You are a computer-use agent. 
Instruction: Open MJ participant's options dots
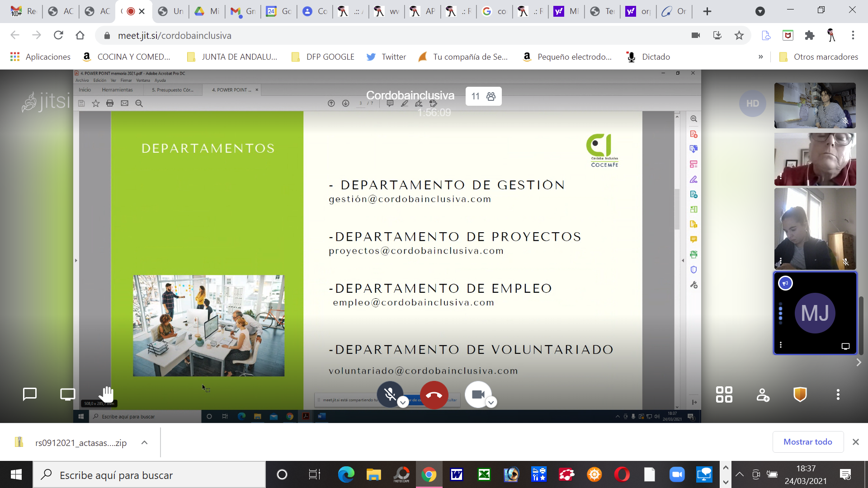tap(780, 345)
